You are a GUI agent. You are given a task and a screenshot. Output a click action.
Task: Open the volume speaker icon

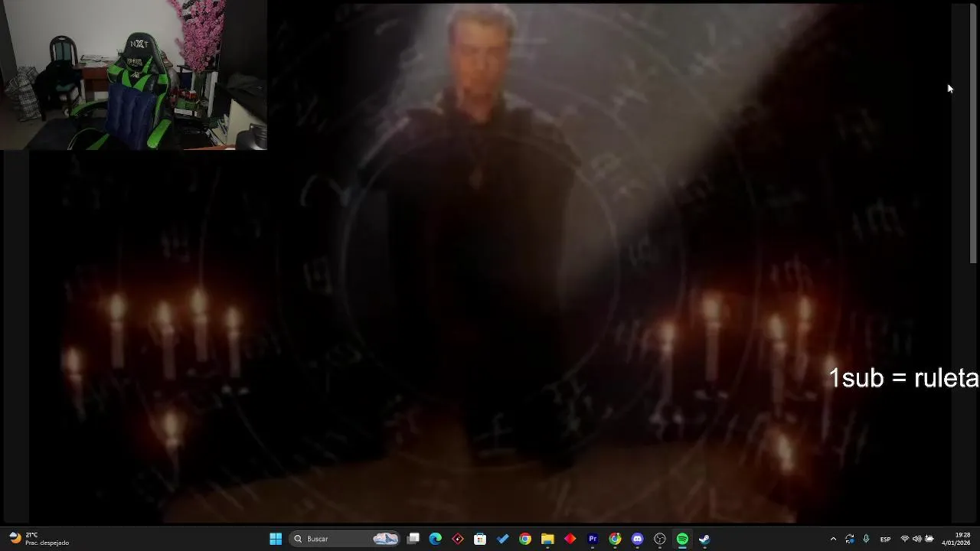(x=917, y=539)
